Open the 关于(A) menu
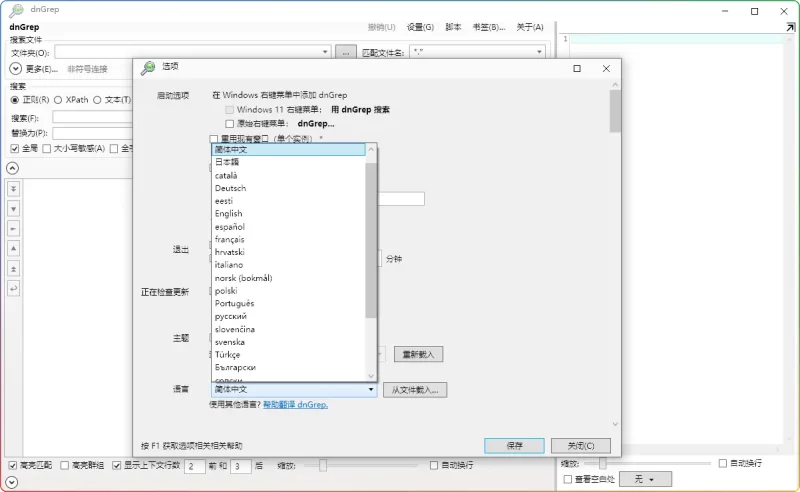The height and width of the screenshot is (492, 800). point(530,27)
